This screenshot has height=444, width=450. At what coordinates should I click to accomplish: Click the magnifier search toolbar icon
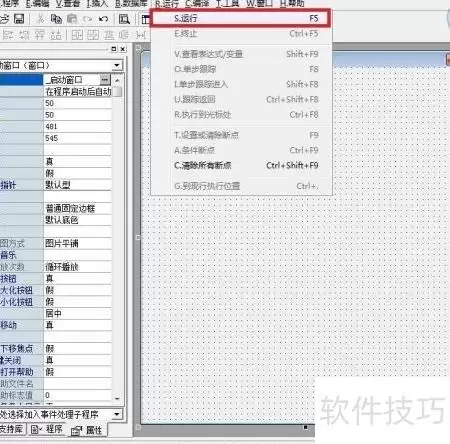[124, 19]
